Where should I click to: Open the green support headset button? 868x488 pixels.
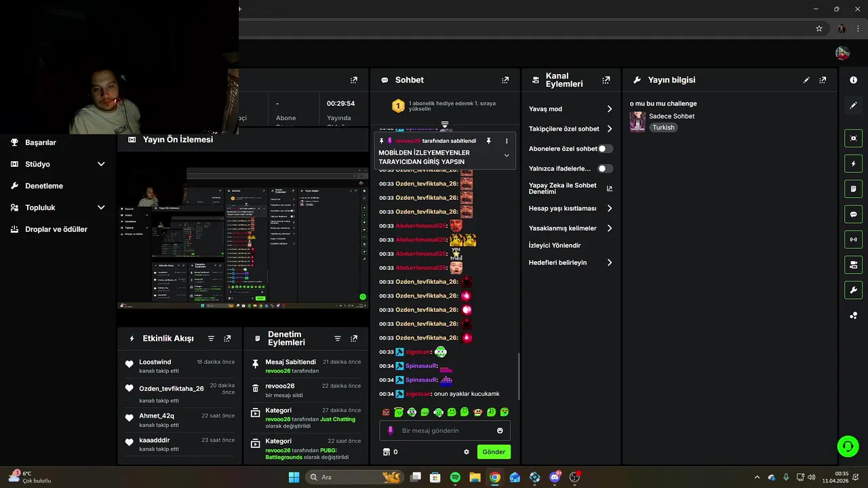tap(848, 446)
